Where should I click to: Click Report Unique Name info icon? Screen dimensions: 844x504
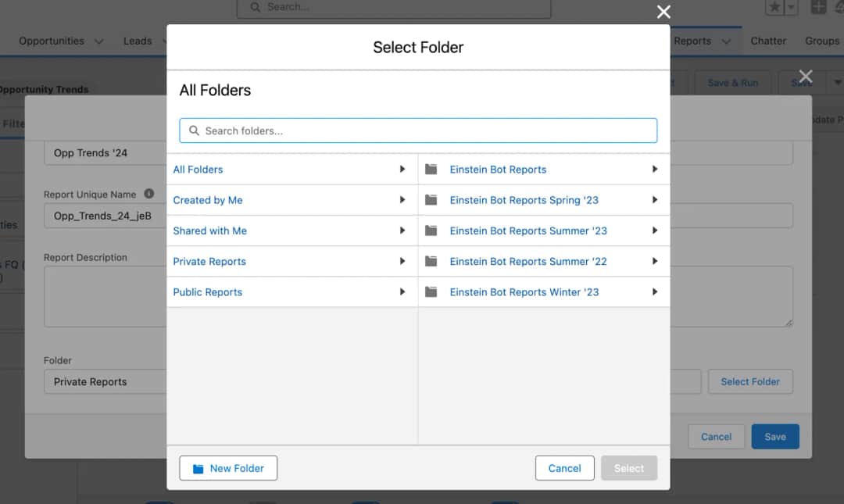click(x=149, y=194)
